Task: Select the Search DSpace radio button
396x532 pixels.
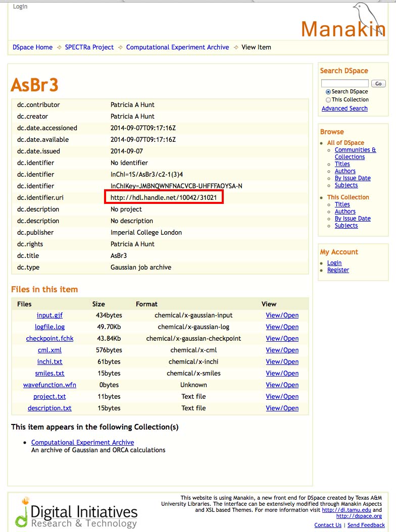Action: (328, 92)
